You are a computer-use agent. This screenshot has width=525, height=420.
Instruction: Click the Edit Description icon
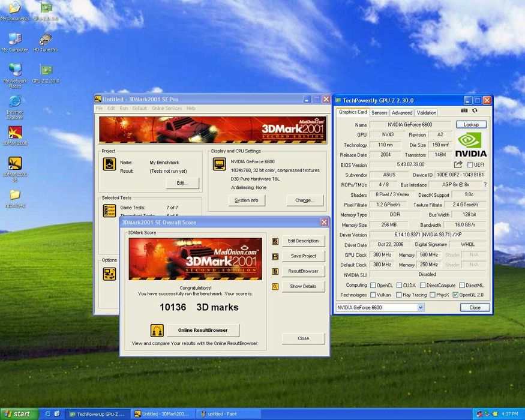click(275, 241)
